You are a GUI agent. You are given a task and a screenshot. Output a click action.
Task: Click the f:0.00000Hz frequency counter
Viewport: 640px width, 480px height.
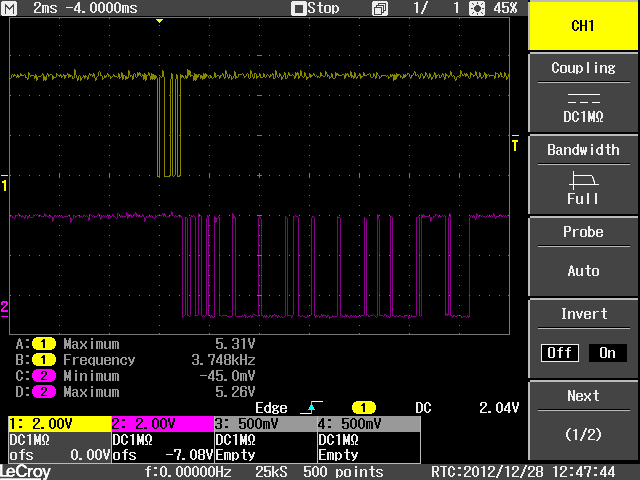[x=188, y=472]
